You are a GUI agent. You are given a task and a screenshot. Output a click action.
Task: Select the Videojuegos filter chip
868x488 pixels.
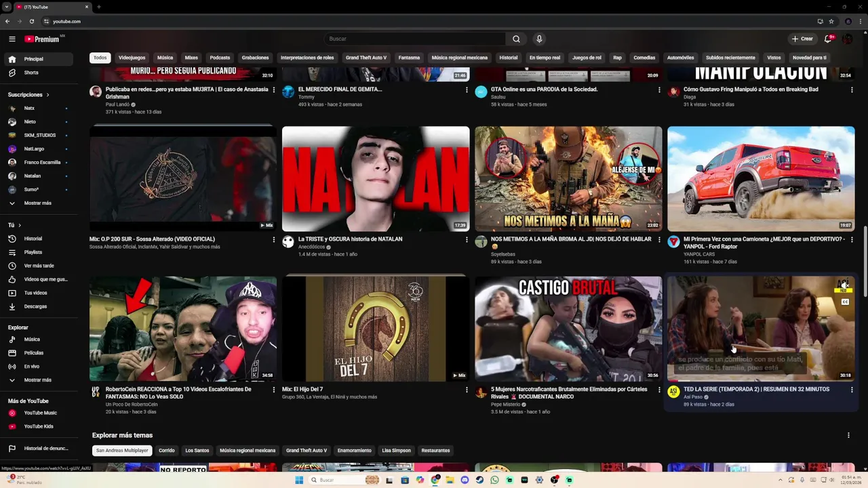click(x=132, y=58)
